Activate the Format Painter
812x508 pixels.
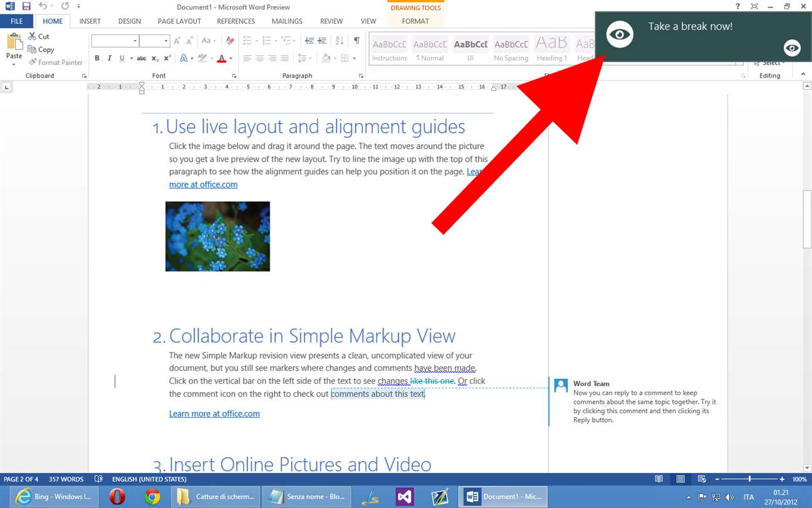coord(55,63)
